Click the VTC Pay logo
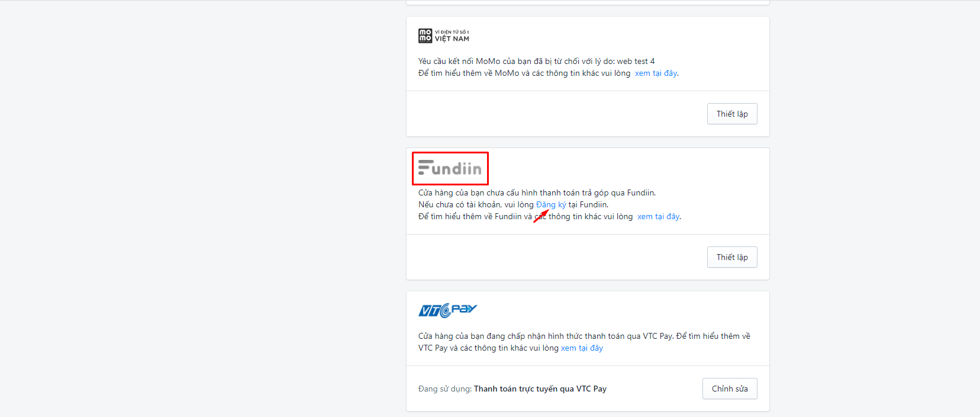Viewport: 980px width, 417px height. pos(447,310)
